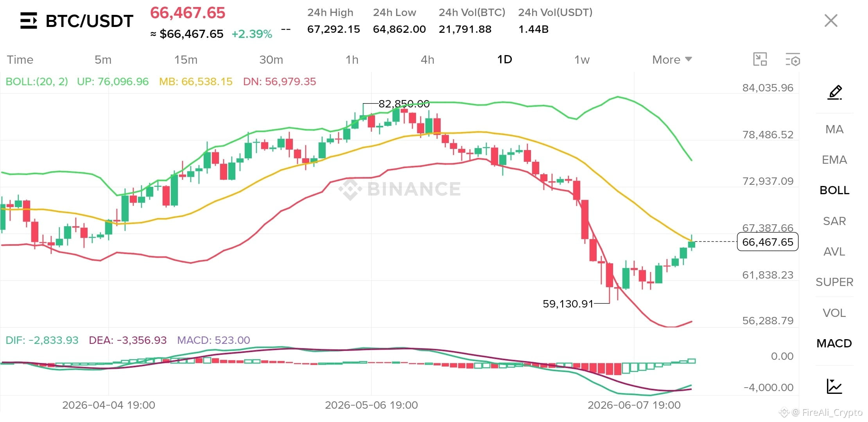
Task: Toggle the BOLL indicator
Action: (x=834, y=190)
